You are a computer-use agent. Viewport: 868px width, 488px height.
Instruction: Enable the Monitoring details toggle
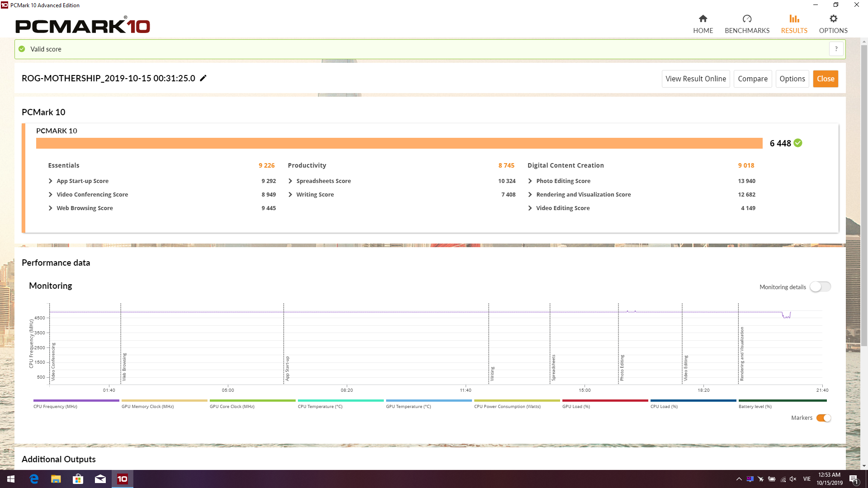(820, 286)
